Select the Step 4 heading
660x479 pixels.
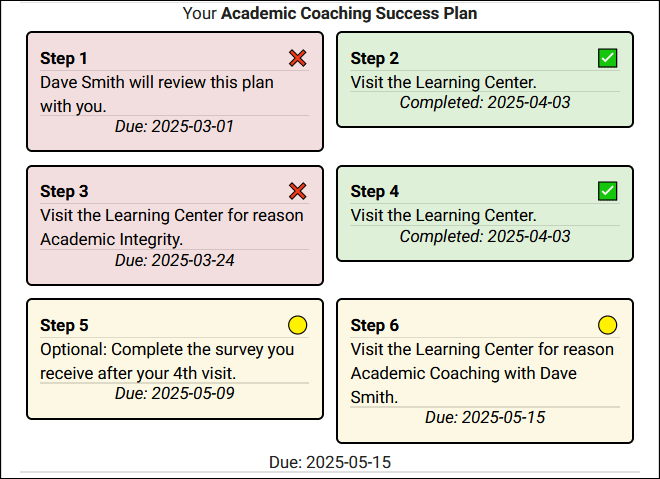pos(375,191)
